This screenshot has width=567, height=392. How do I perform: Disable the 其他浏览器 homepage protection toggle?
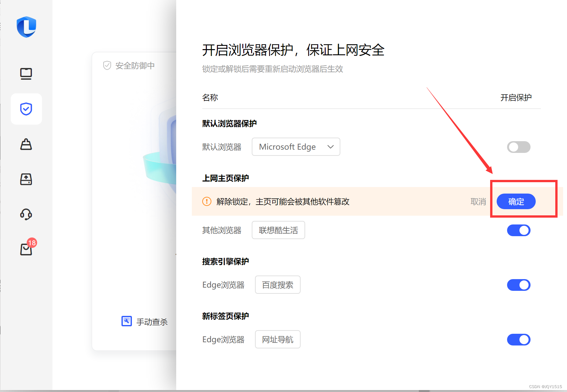pyautogui.click(x=518, y=230)
